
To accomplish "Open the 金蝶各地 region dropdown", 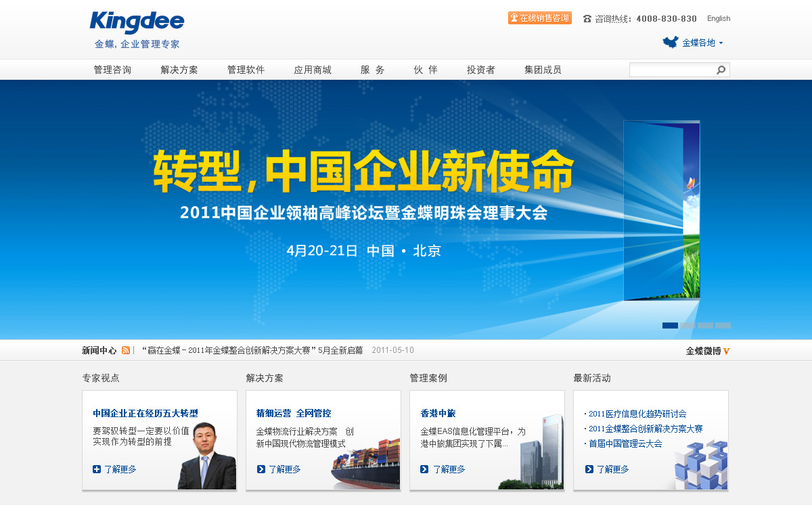I will tap(702, 43).
